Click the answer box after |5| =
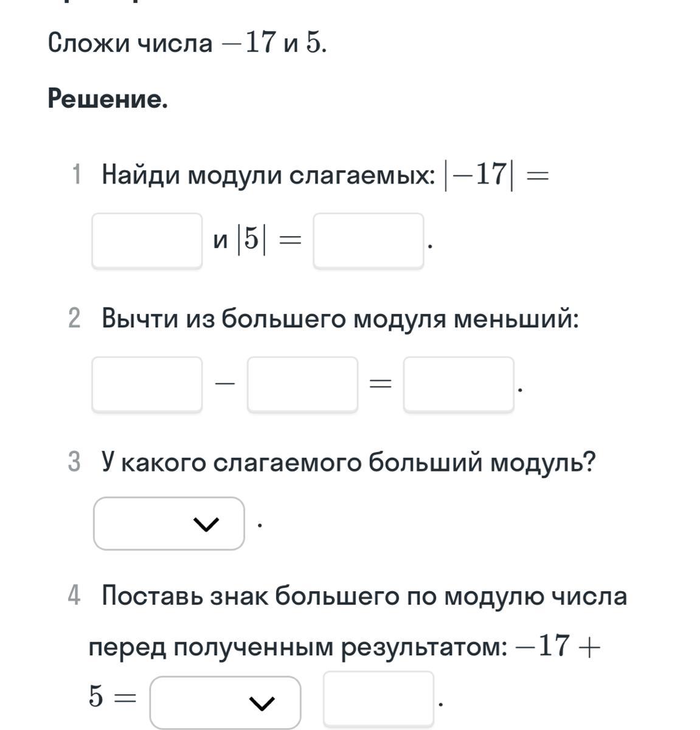The height and width of the screenshot is (730, 700). coord(368,240)
